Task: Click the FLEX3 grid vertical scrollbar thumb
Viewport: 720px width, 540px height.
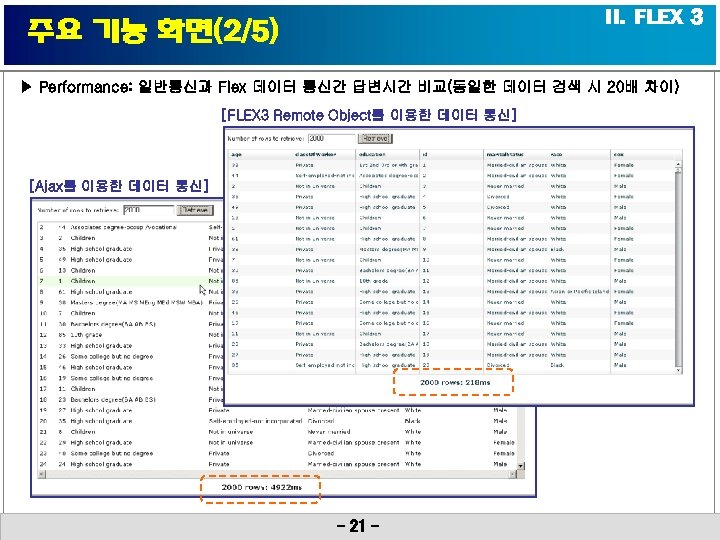Action: (679, 170)
